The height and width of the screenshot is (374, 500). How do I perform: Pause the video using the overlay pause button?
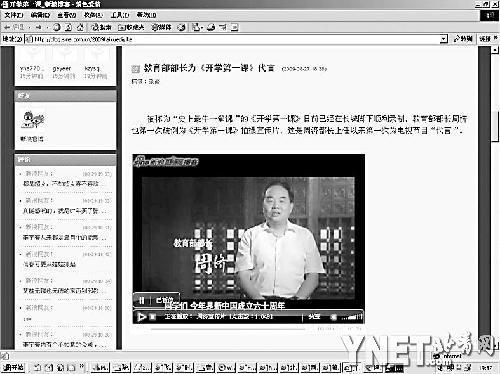tap(142, 300)
